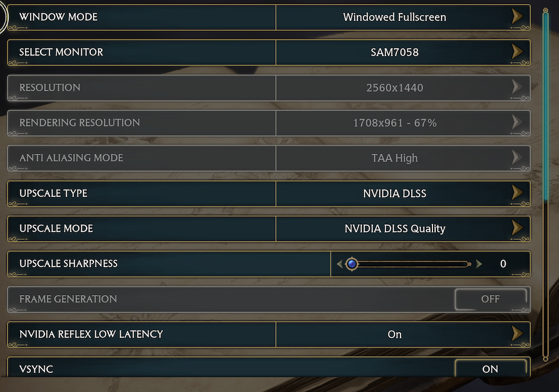Open the Upscale Mode dropdown
The height and width of the screenshot is (392, 559).
(x=395, y=228)
